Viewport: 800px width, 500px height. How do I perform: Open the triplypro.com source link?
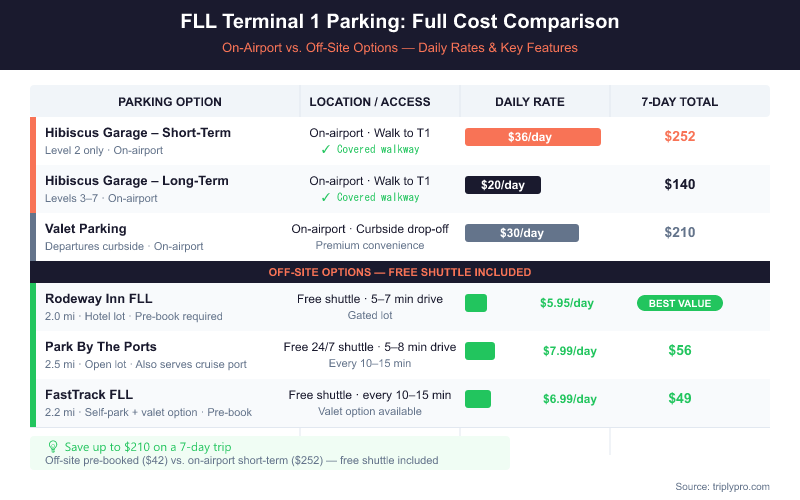click(722, 486)
